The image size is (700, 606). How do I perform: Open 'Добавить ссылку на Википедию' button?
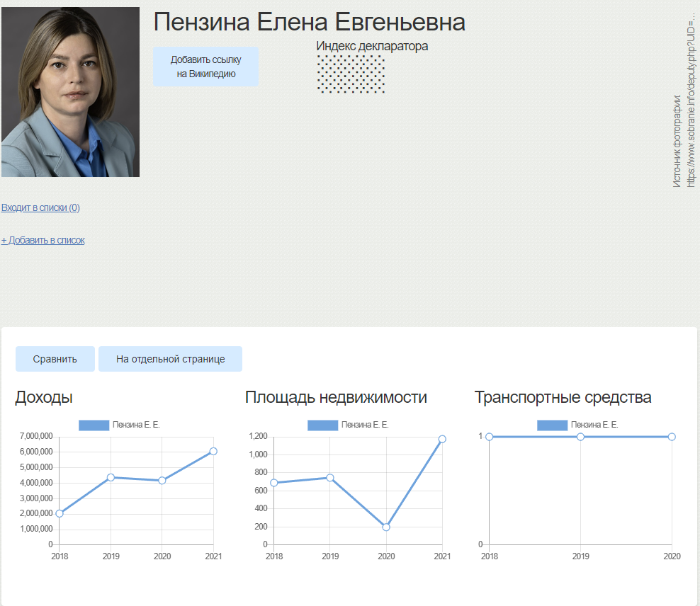[205, 67]
